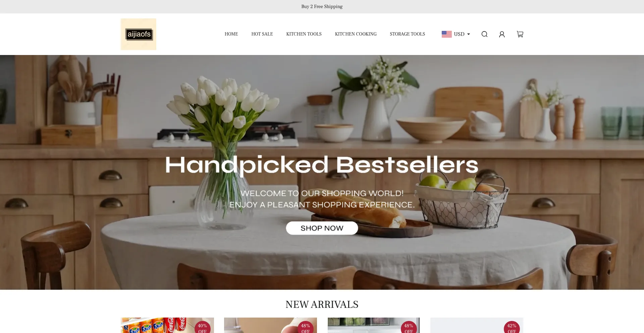Open the user account icon

502,34
